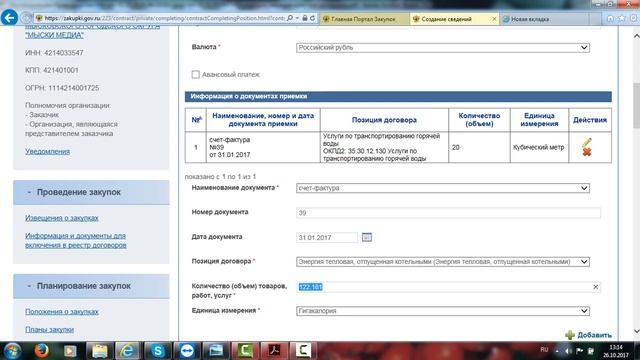Click the Кубический метр table cell
Screen dimensions: 640x360
coord(539,147)
